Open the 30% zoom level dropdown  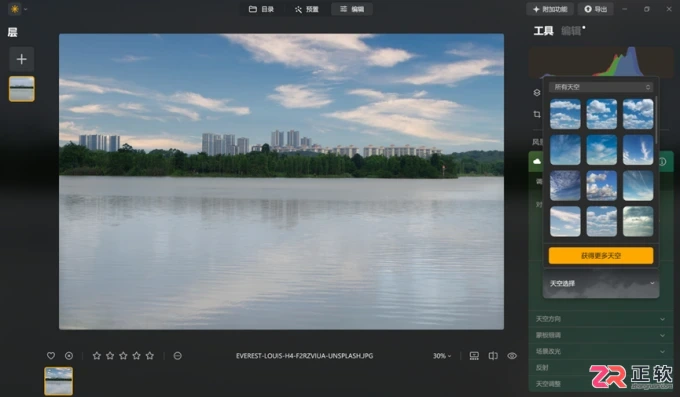pyautogui.click(x=442, y=356)
